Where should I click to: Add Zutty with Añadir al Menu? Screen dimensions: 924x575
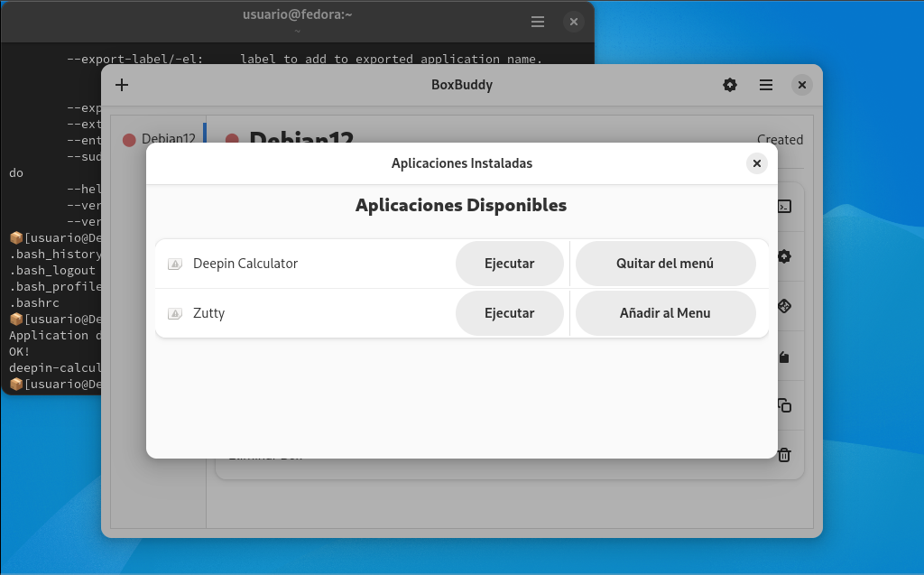(x=665, y=313)
